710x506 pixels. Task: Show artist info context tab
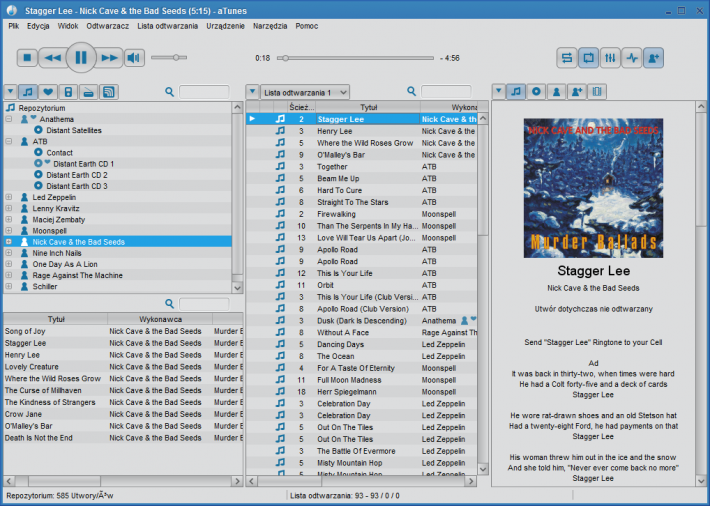(x=556, y=92)
